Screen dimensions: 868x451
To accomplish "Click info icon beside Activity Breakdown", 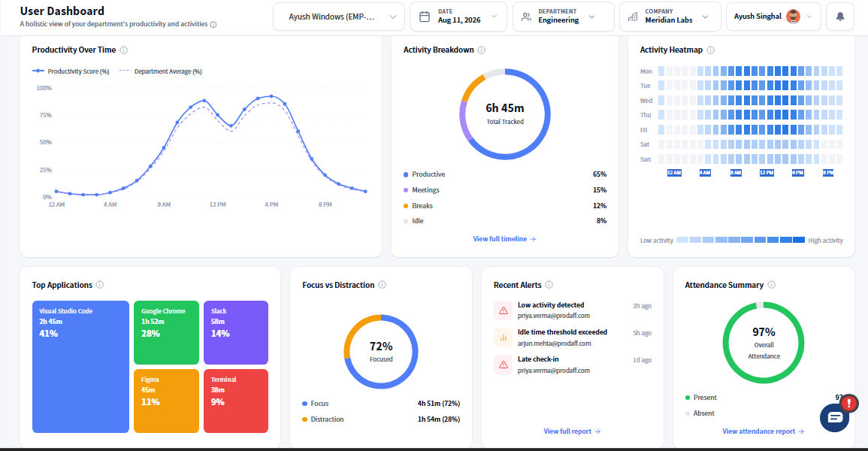I will click(482, 50).
